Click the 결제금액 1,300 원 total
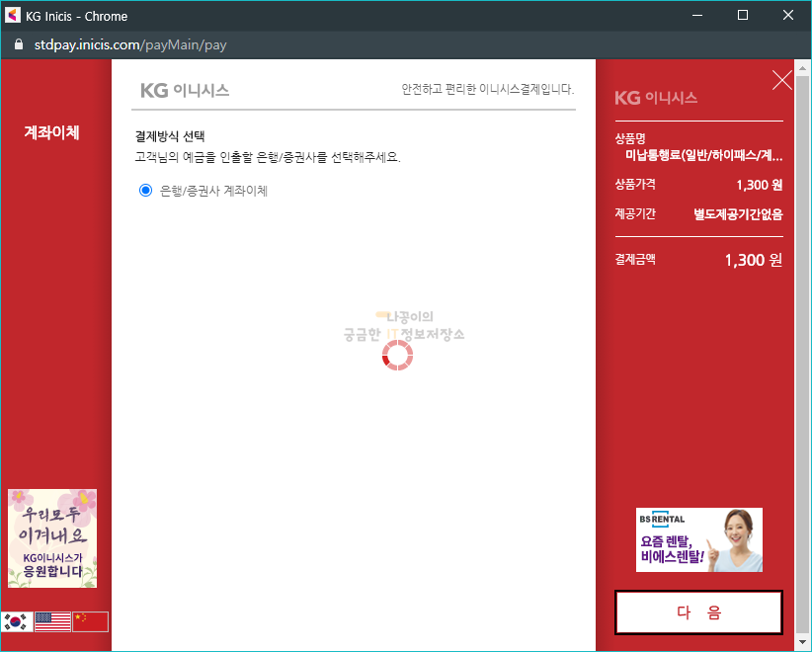Viewport: 812px width, 652px height. pyautogui.click(x=754, y=260)
